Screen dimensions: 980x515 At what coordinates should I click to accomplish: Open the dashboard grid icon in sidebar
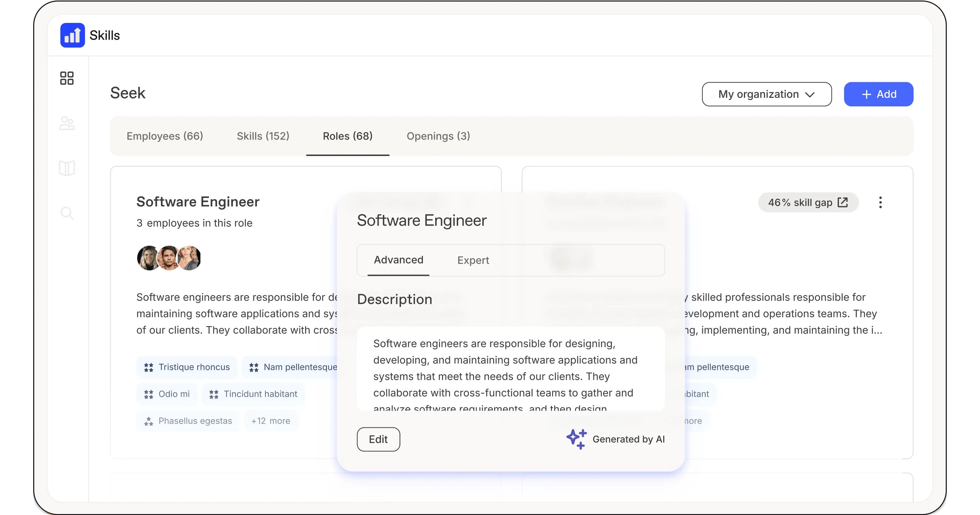[67, 78]
